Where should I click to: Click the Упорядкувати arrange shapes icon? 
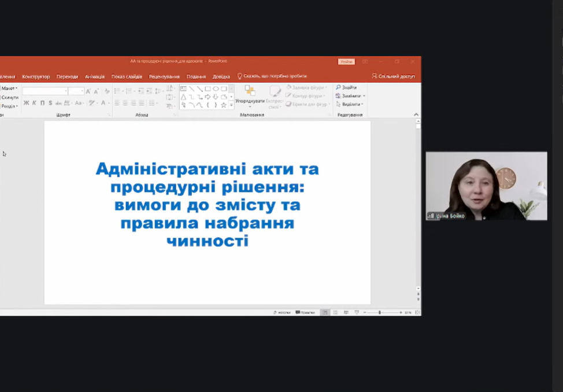[250, 91]
